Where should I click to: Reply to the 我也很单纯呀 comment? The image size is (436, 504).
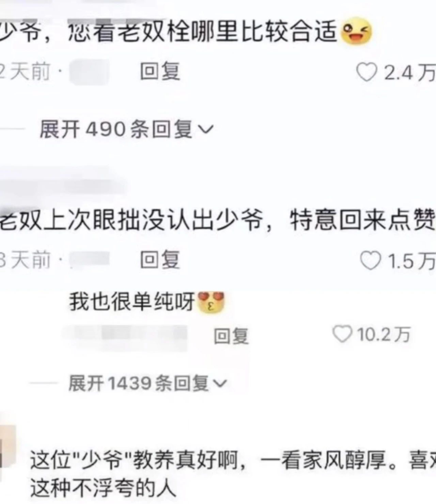tap(231, 336)
